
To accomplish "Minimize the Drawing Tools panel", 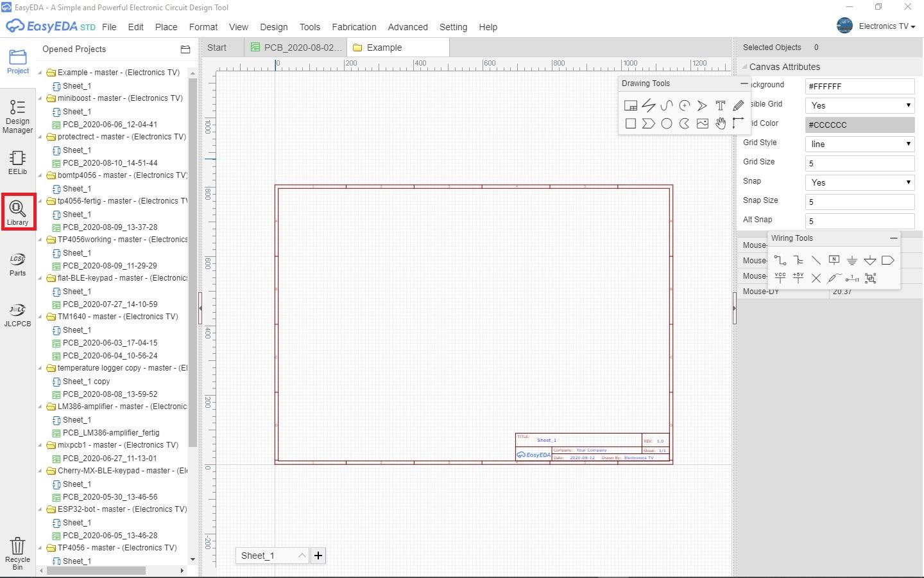I will tap(744, 83).
